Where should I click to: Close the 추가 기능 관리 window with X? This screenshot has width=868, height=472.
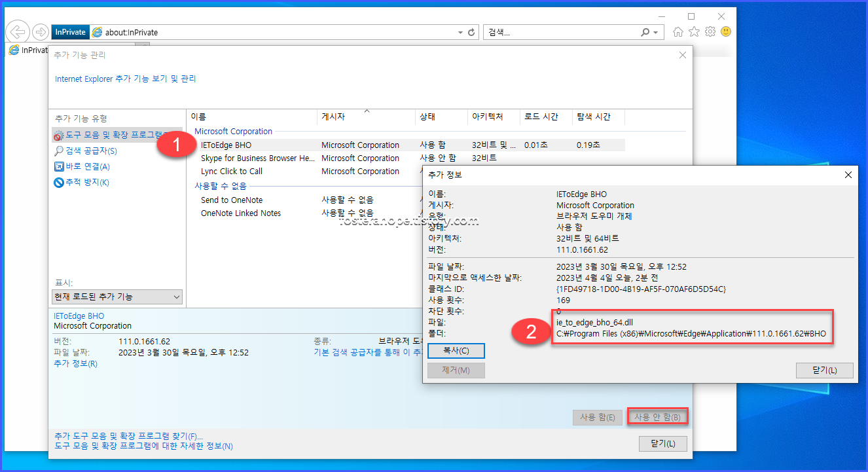[683, 56]
